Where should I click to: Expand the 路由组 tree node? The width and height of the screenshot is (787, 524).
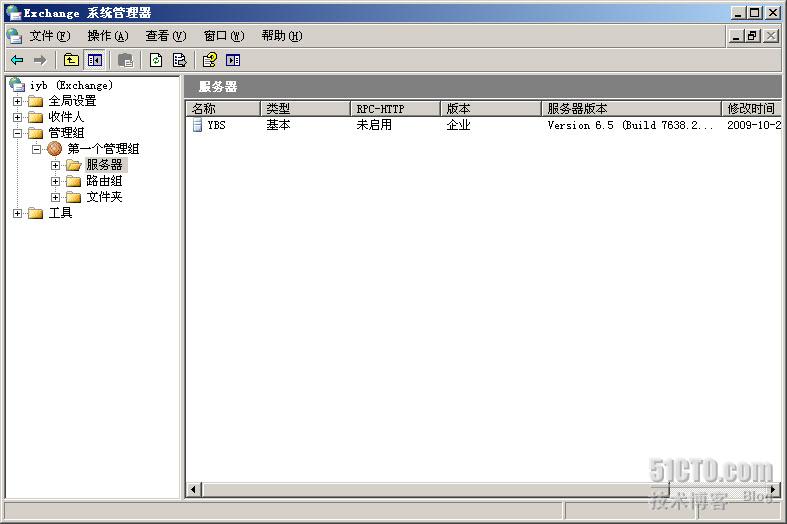point(55,181)
